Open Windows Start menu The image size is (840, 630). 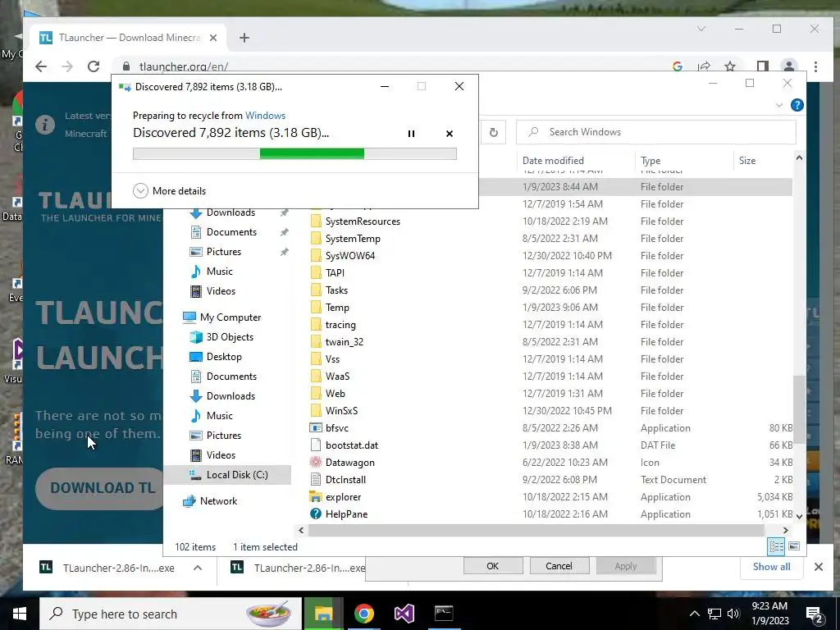point(20,614)
